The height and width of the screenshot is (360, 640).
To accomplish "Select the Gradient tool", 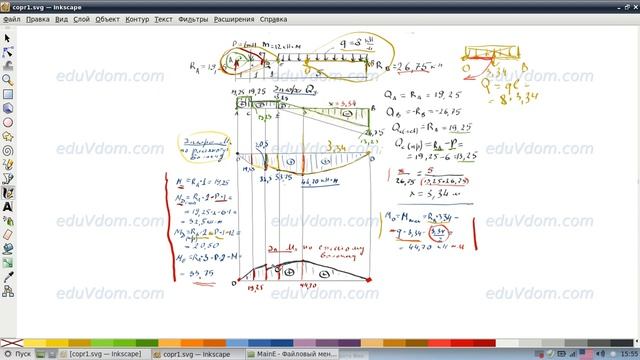I will pyautogui.click(x=7, y=263).
